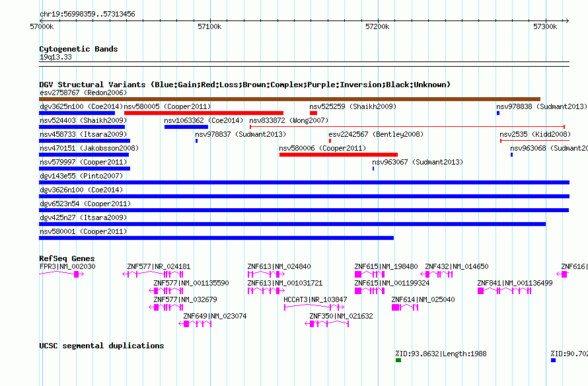This screenshot has height=386, width=588.
Task: Click the 57100k ruler label
Action: coord(209,26)
